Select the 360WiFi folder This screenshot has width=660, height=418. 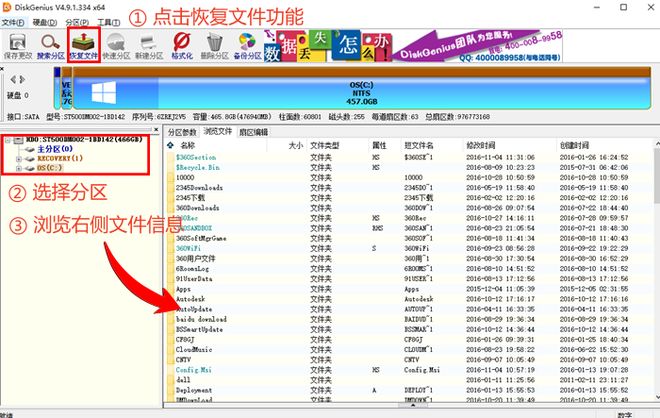[x=188, y=248]
